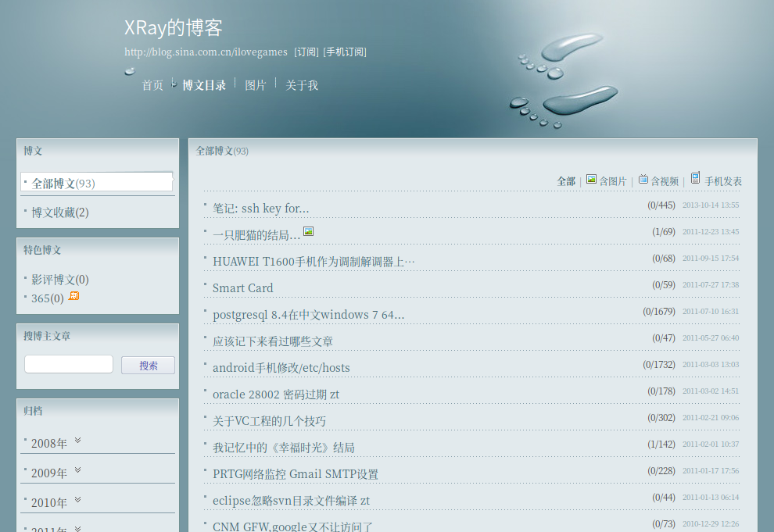774x532 pixels.
Task: Open the 关于我 page
Action: [303, 85]
